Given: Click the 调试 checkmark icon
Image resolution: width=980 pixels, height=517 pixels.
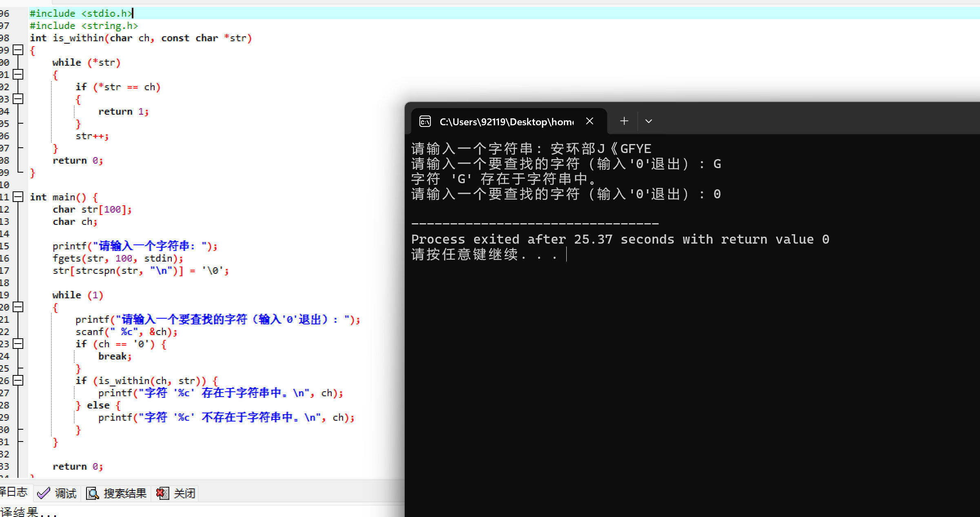Looking at the screenshot, I should click(43, 494).
